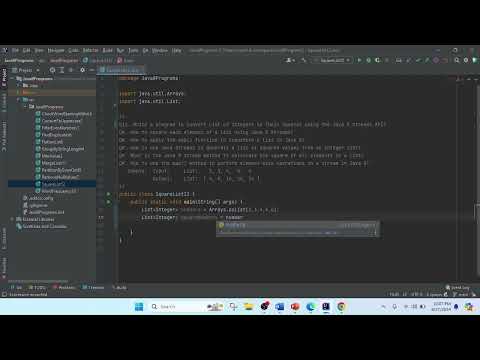Open Project panel options gear
The height and width of the screenshot is (360, 480).
tap(82, 70)
